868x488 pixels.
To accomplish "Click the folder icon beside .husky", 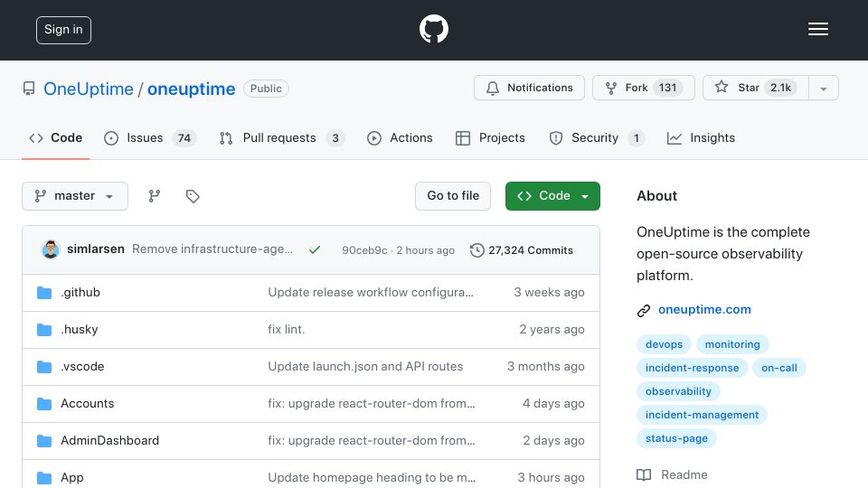I will (x=44, y=330).
